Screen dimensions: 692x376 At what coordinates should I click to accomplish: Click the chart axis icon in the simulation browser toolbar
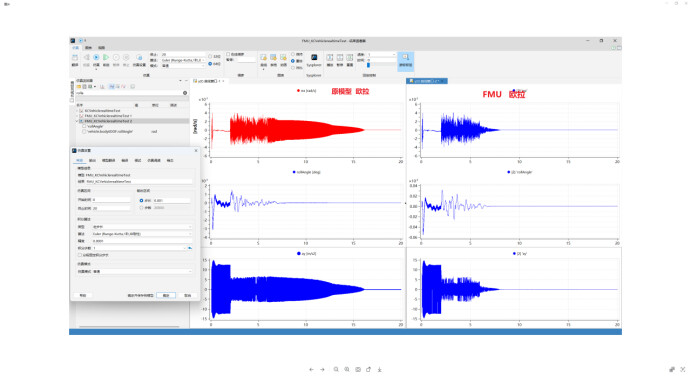102,86
